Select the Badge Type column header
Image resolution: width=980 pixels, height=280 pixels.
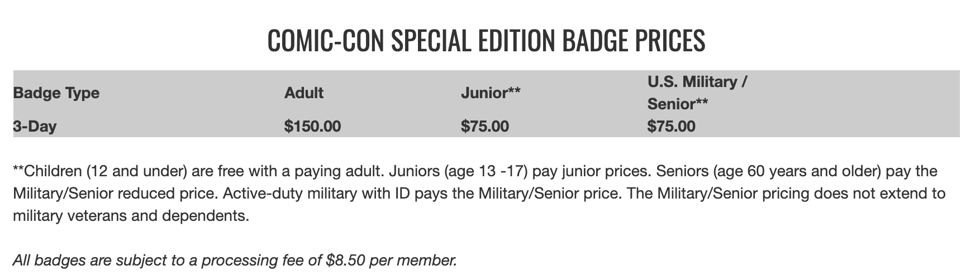pyautogui.click(x=56, y=93)
